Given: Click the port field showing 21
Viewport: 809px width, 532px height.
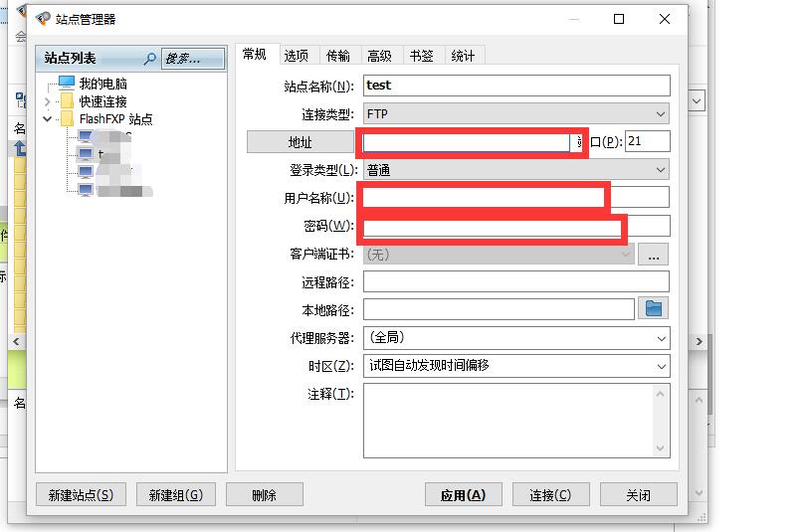Looking at the screenshot, I should click(x=648, y=141).
